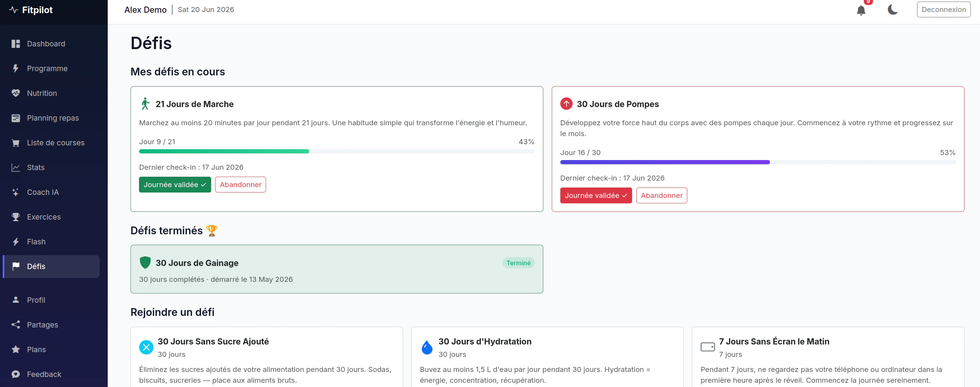Click Mes défis en cours heading
The width and height of the screenshot is (980, 387).
[x=178, y=72]
